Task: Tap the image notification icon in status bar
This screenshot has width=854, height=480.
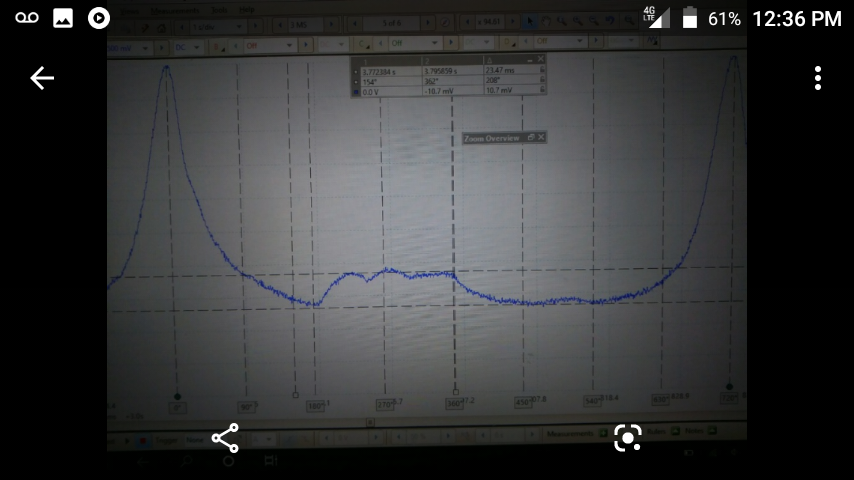Action: coord(63,18)
